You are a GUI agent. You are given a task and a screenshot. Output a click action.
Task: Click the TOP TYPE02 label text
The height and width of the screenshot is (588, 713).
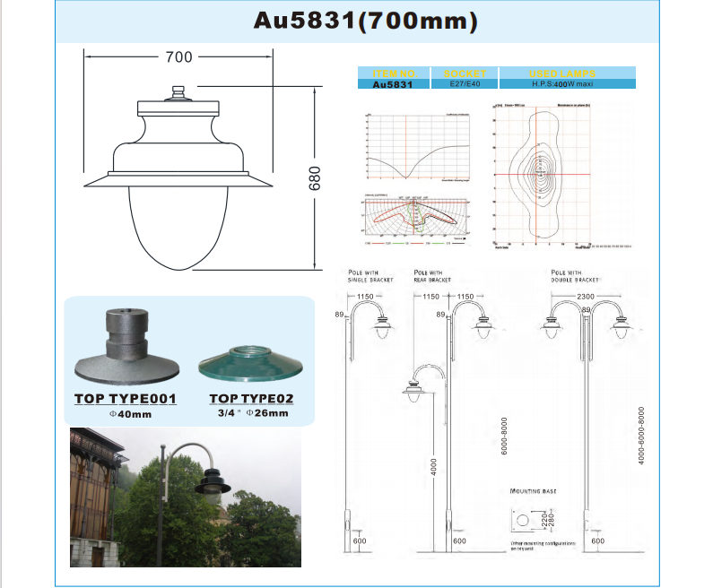click(x=250, y=399)
